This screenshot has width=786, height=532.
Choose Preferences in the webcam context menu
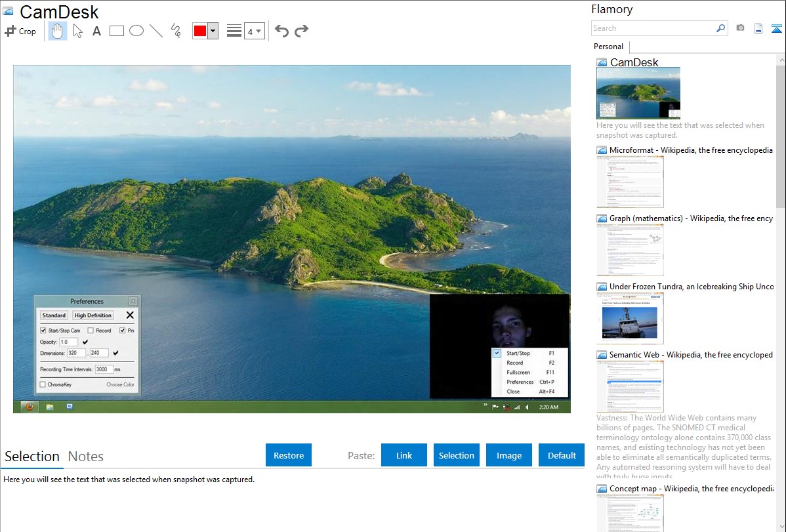pyautogui.click(x=530, y=382)
